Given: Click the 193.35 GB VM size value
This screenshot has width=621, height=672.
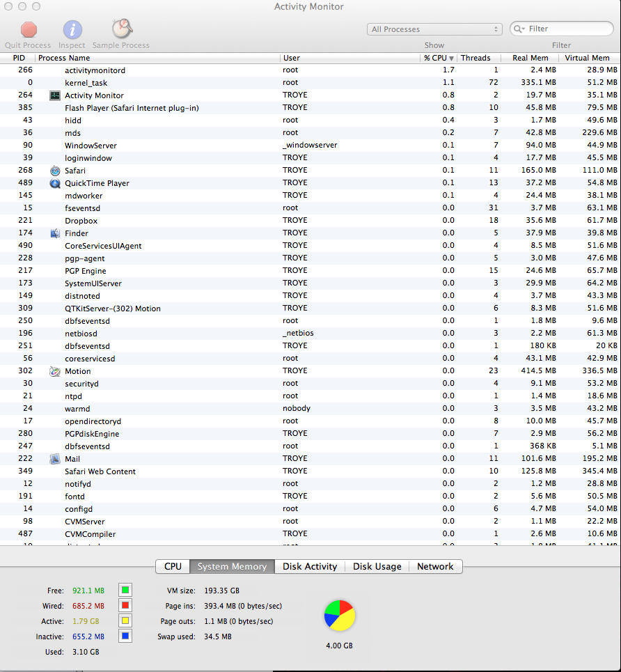Looking at the screenshot, I should point(221,591).
